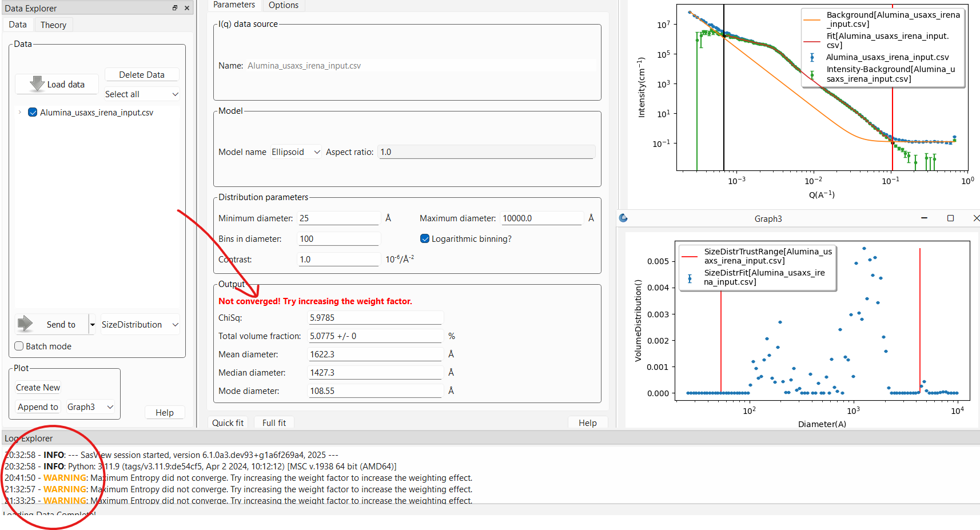980x530 pixels.
Task: Close the Data Explorer panel
Action: [x=187, y=8]
